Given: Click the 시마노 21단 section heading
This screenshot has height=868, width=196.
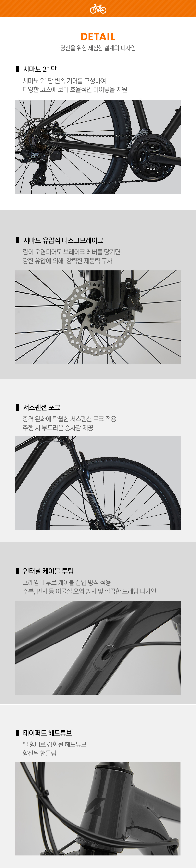Looking at the screenshot, I should coord(40,70).
